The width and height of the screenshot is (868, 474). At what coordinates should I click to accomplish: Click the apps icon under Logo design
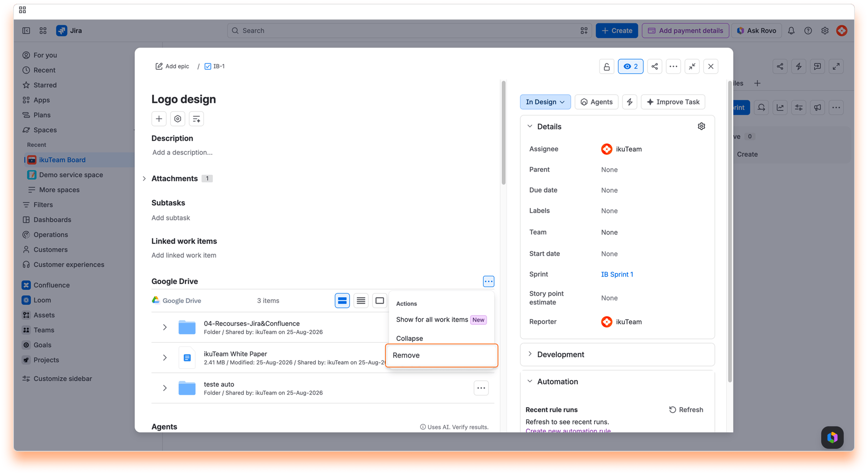click(x=178, y=119)
